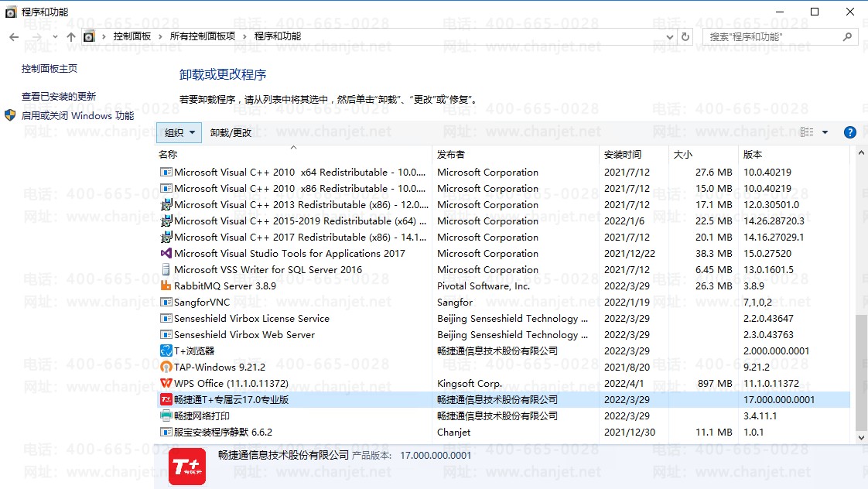
Task: Click the shield icon beside Windows 功能
Action: 10,115
